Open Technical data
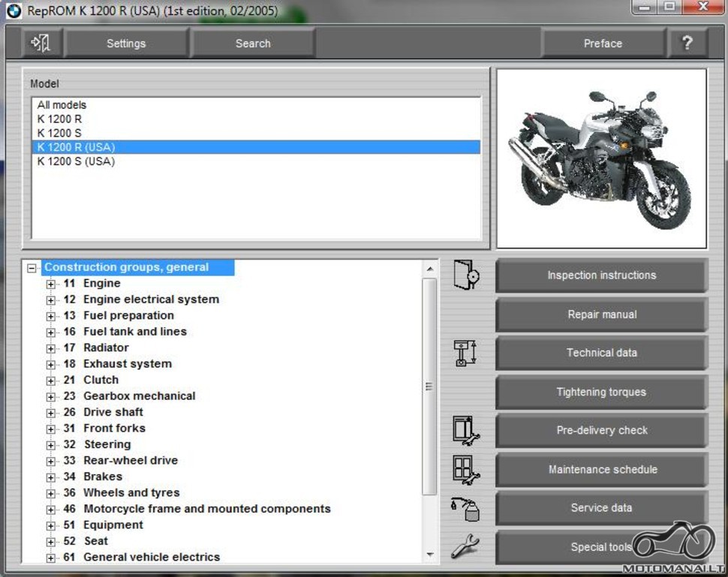The height and width of the screenshot is (577, 728). coord(601,353)
